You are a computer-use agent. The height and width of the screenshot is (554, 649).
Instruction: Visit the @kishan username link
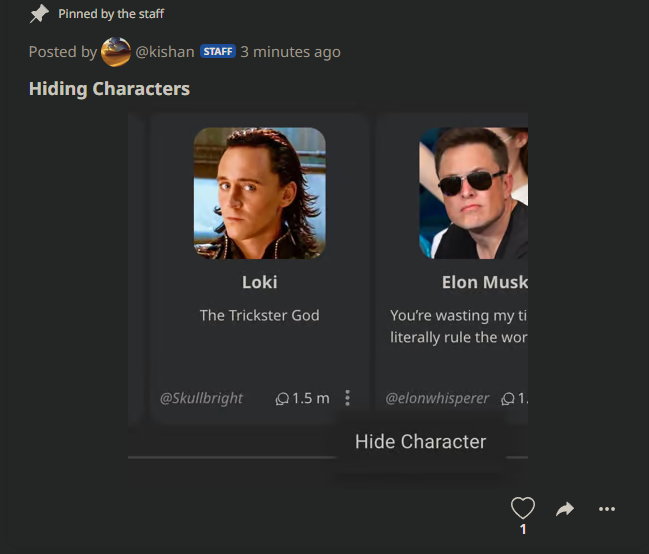tap(165, 52)
